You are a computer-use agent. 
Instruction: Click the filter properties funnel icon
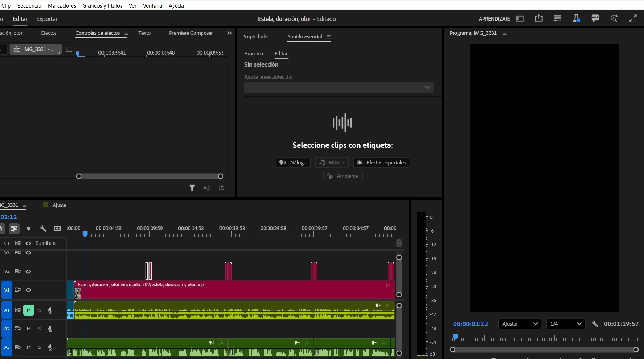click(x=192, y=188)
